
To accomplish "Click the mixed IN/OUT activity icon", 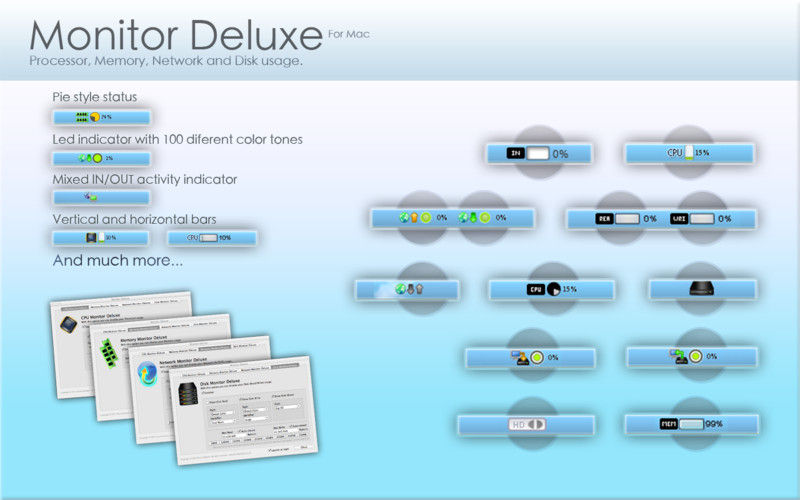I will click(91, 197).
